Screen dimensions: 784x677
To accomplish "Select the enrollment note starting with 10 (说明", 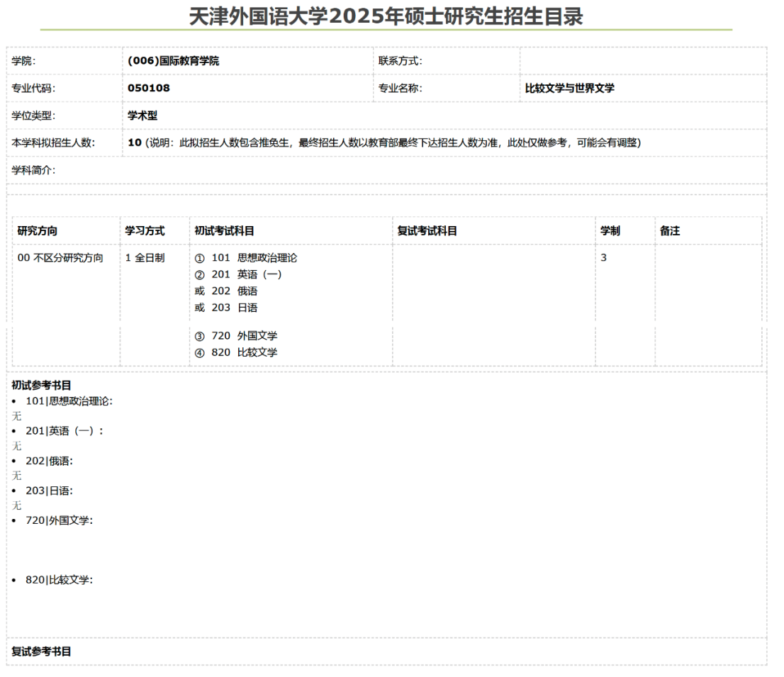I will tap(384, 142).
